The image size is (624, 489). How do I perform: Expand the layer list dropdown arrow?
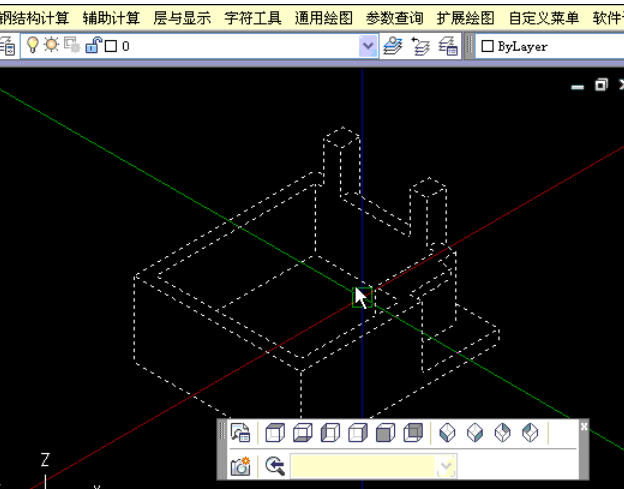pyautogui.click(x=367, y=46)
